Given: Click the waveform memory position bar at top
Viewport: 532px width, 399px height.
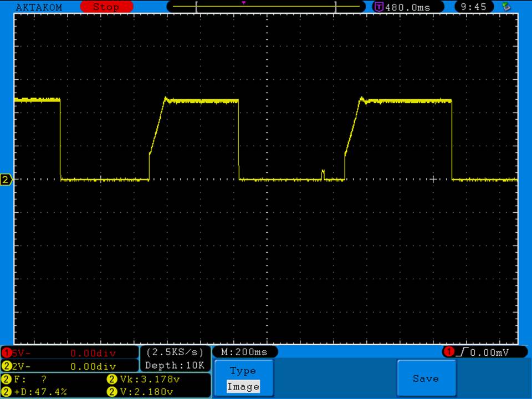Looking at the screenshot, I should (266, 7).
